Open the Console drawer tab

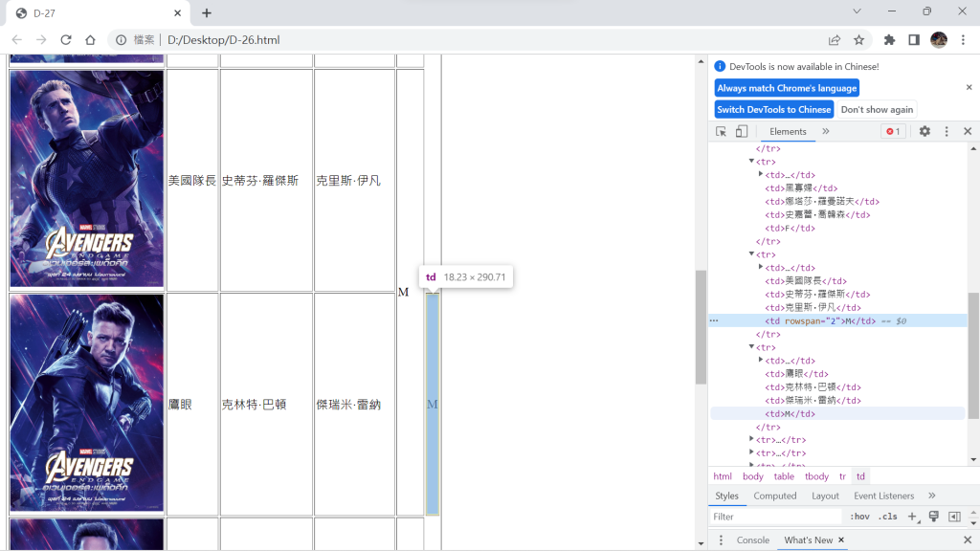752,540
